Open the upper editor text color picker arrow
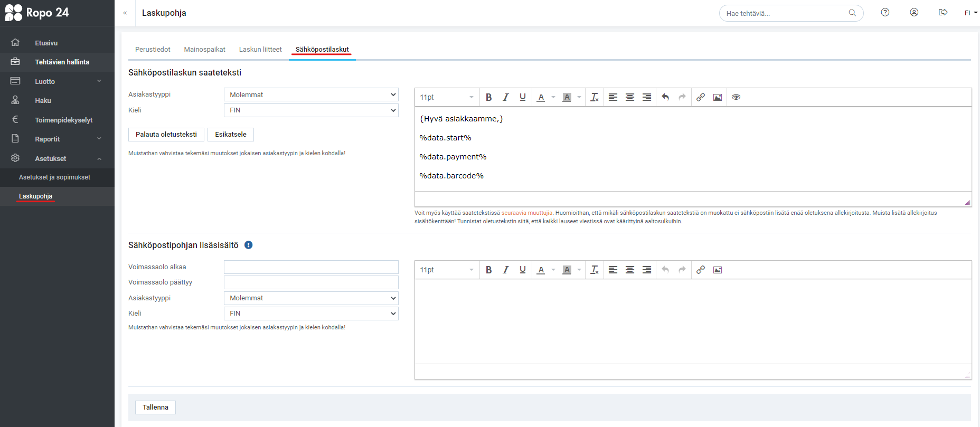The height and width of the screenshot is (427, 980). click(553, 97)
